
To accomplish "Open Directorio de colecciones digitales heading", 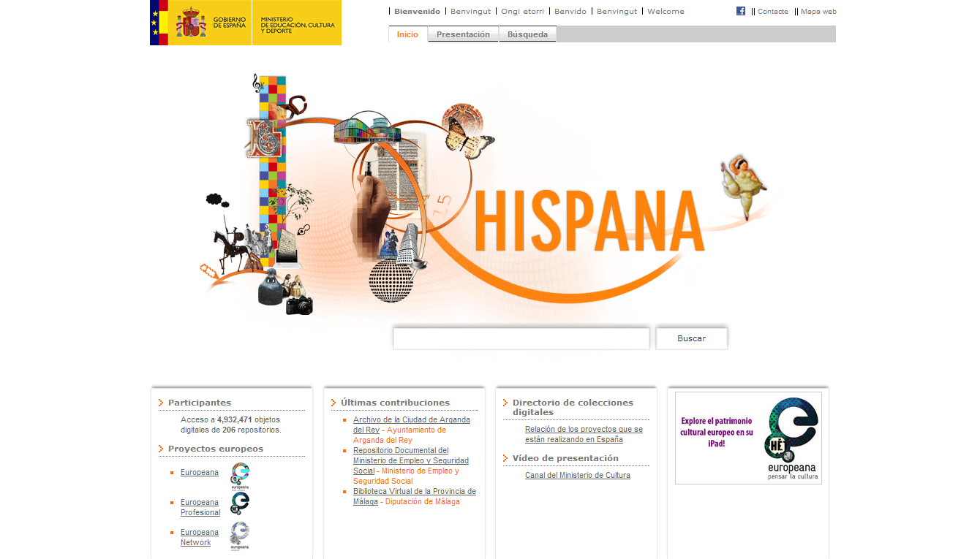I will coord(573,407).
